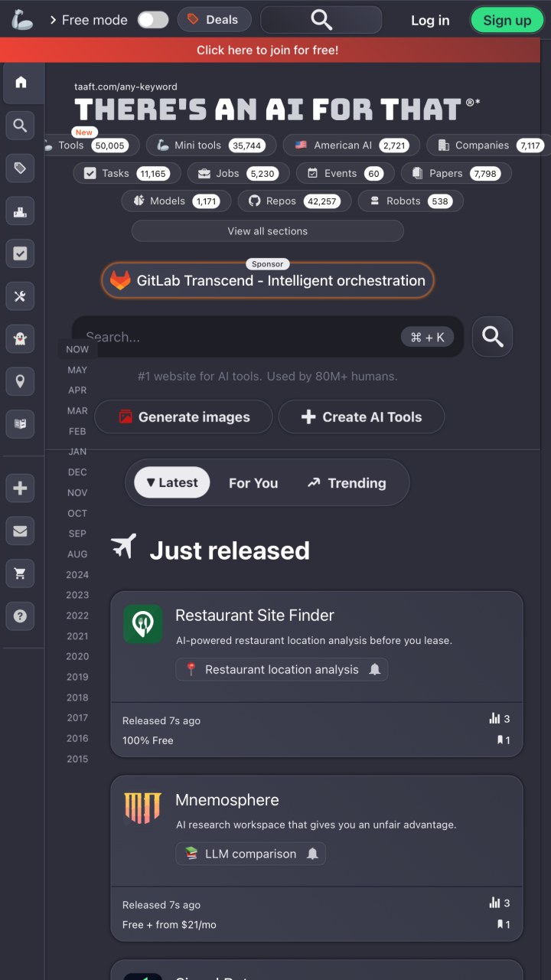Open the sidebar shopping cart icon
Viewport: 551px width, 980px height.
(21, 573)
